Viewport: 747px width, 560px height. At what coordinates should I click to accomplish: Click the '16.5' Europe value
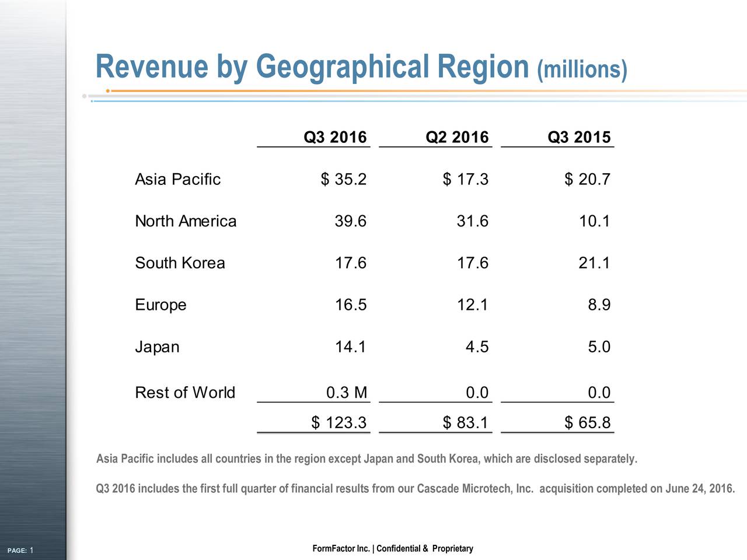(351, 305)
